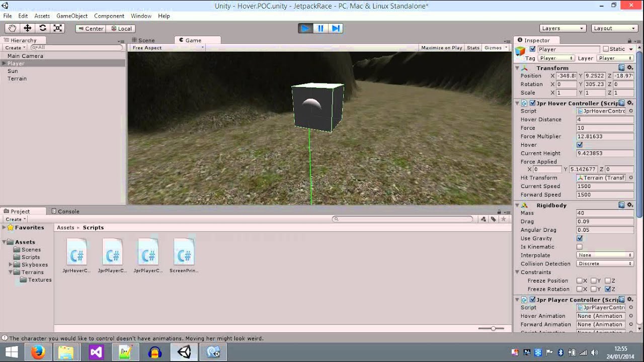Open Transform component gear menu
The height and width of the screenshot is (362, 644).
point(630,68)
